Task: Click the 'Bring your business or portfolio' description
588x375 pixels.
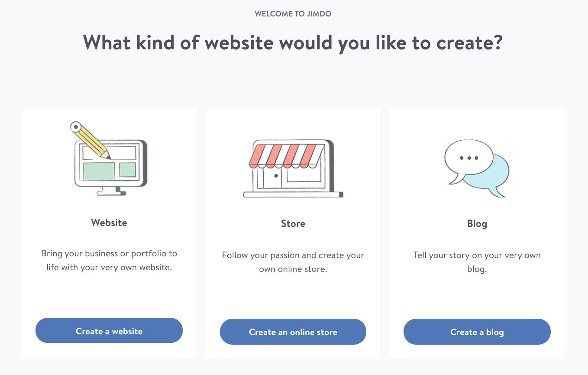Action: [109, 260]
